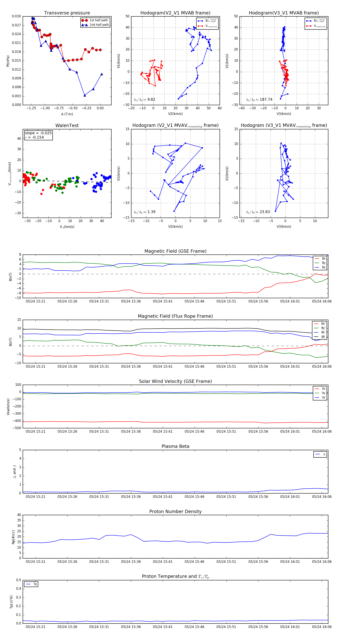Screen dimensions: 351x644
Task: Click '05/24 15:21' tick in Plasma Beta panel
Action: (x=35, y=497)
